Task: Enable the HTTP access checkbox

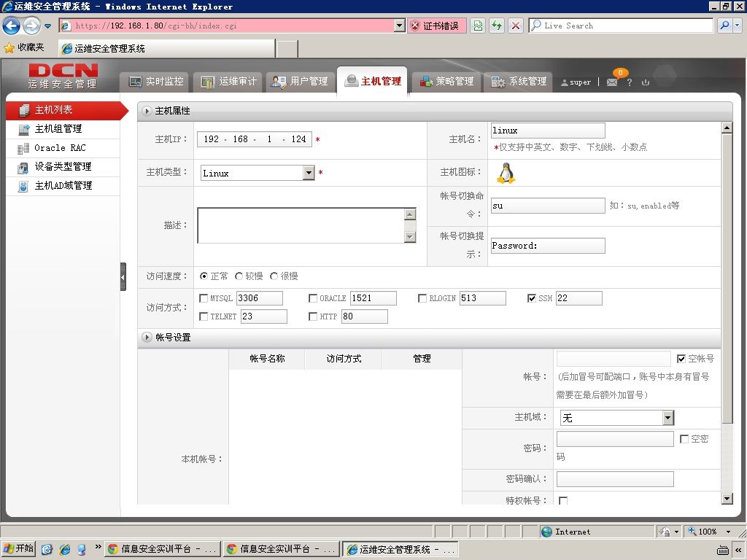Action: (313, 316)
